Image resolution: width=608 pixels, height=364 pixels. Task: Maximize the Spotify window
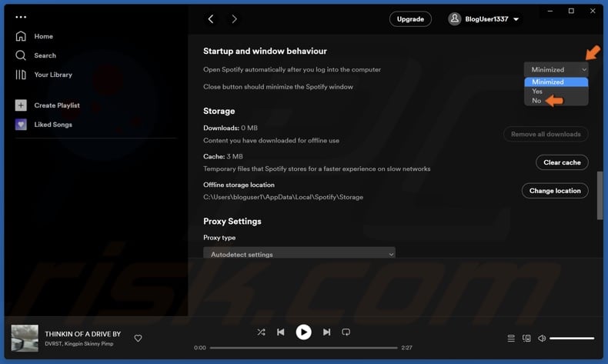coord(571,11)
